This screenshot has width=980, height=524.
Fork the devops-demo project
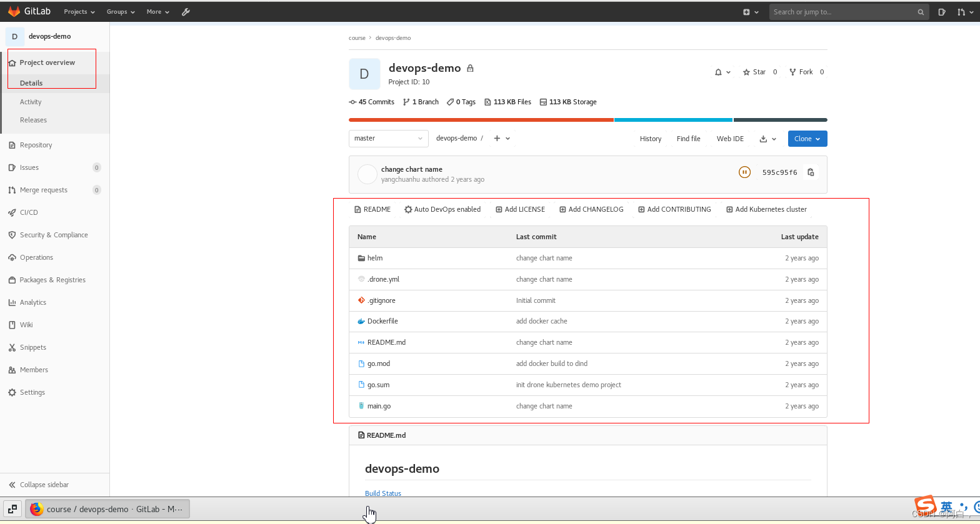click(x=801, y=72)
